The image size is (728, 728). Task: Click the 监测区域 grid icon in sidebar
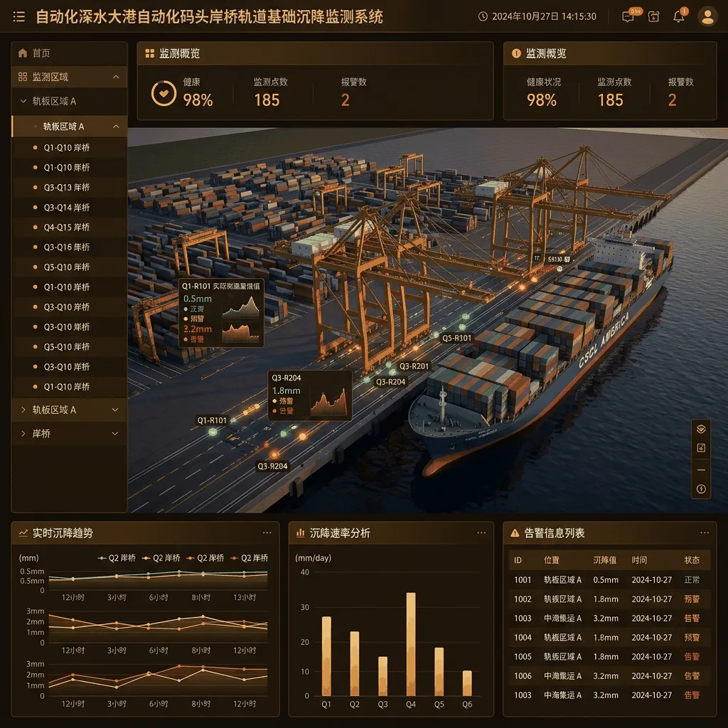point(22,77)
